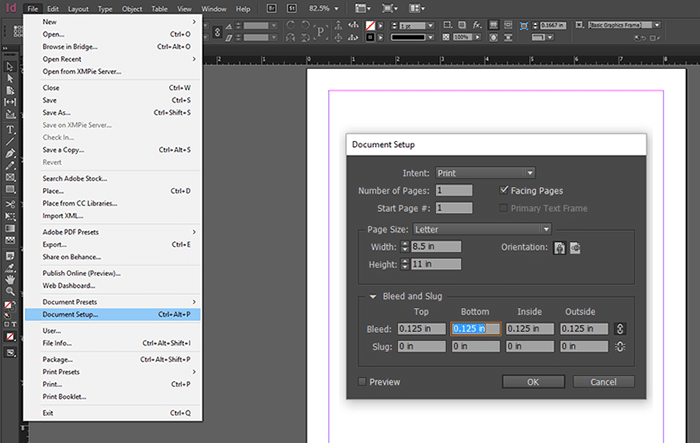Click the Cancel button
This screenshot has width=700, height=443.
[x=603, y=382]
